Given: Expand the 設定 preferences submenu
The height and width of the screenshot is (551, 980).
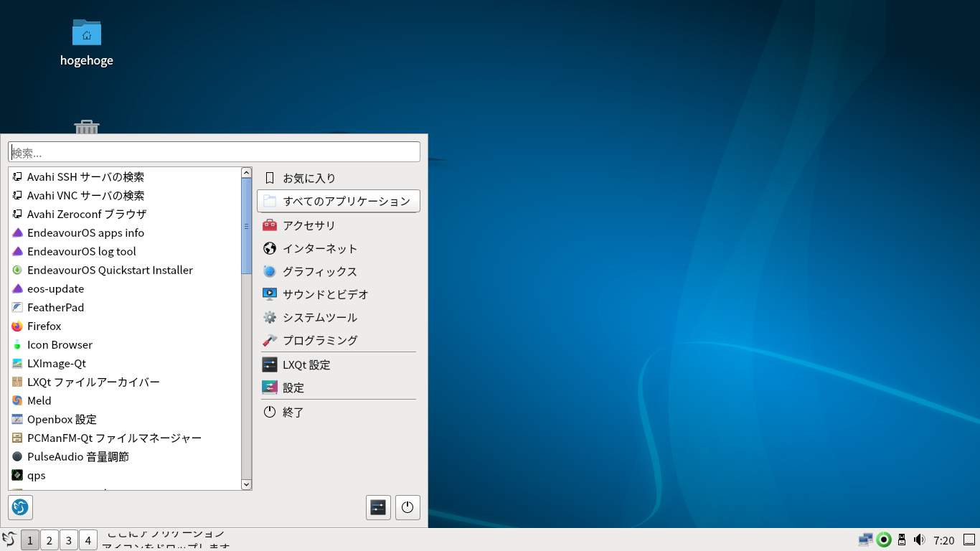Looking at the screenshot, I should pos(293,388).
